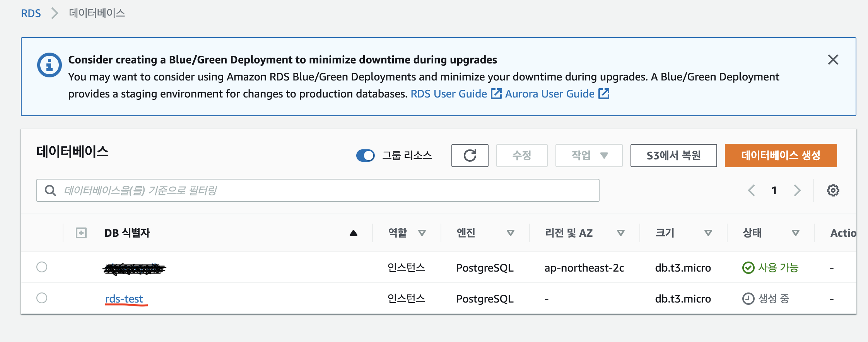Focus the database filter search field

tap(318, 190)
